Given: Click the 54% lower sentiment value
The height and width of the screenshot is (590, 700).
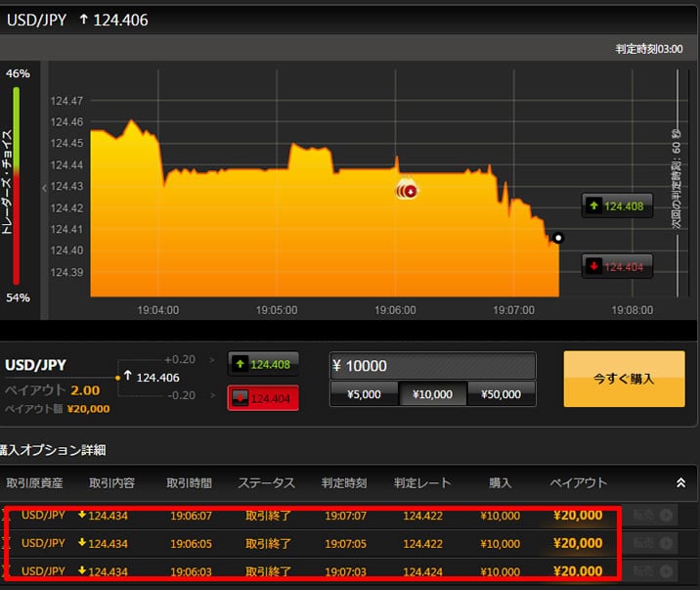Looking at the screenshot, I should (x=18, y=297).
